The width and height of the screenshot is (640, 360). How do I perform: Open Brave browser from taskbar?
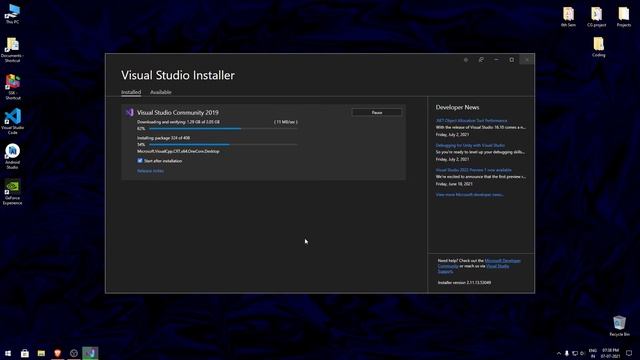click(x=58, y=353)
